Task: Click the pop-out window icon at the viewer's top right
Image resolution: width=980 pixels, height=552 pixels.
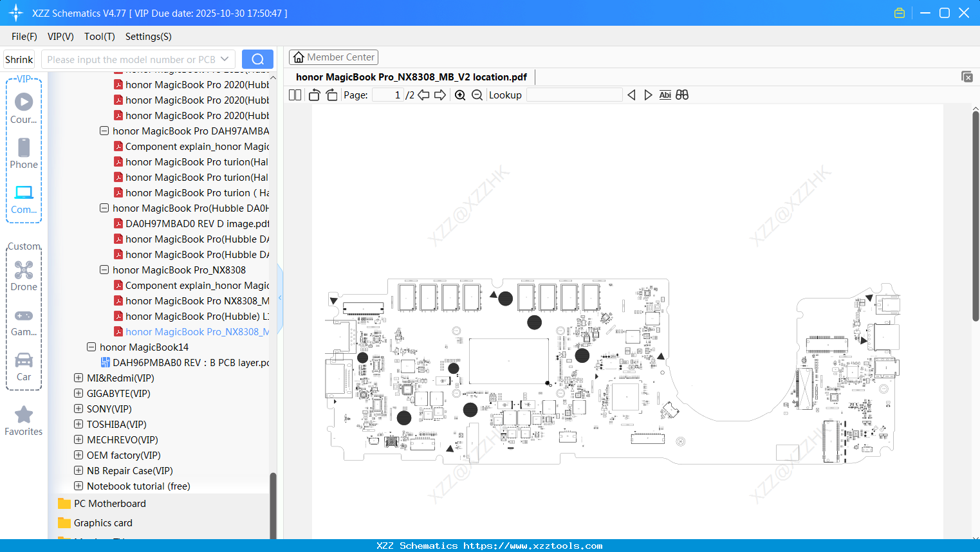Action: [x=966, y=77]
